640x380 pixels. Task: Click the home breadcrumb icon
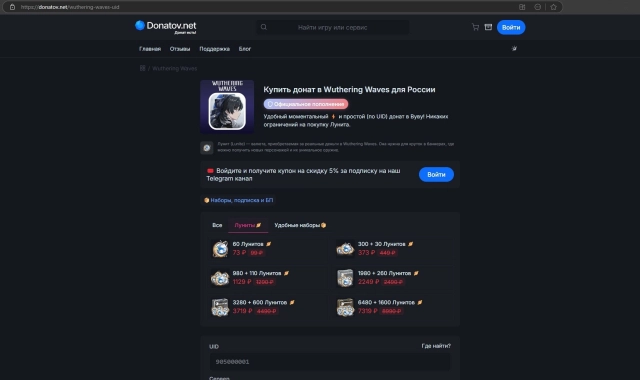point(142,68)
